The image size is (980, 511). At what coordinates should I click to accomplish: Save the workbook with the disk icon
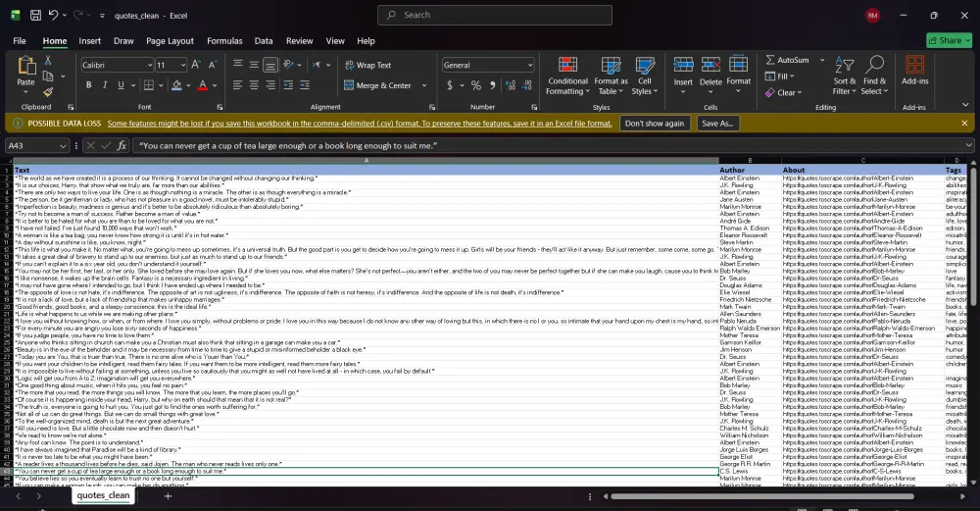coord(35,15)
